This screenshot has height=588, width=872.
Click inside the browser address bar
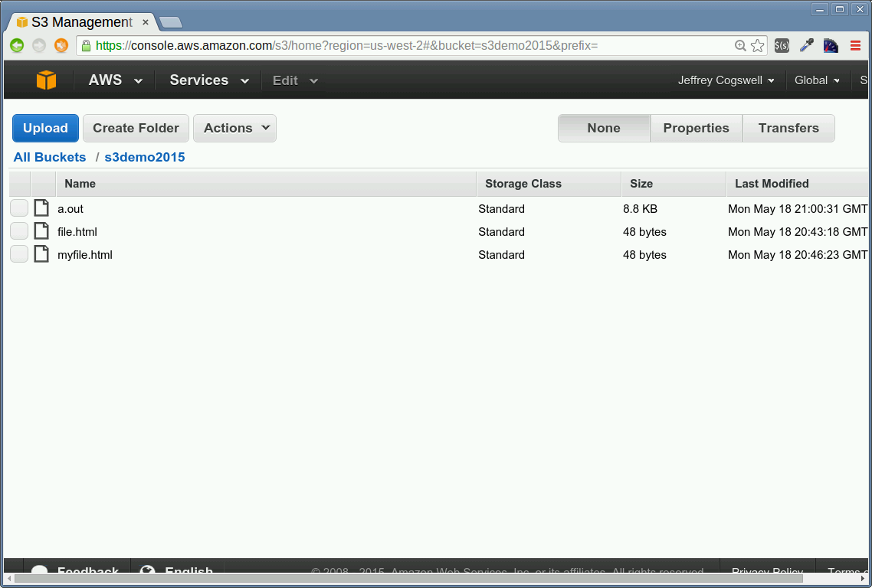point(383,45)
